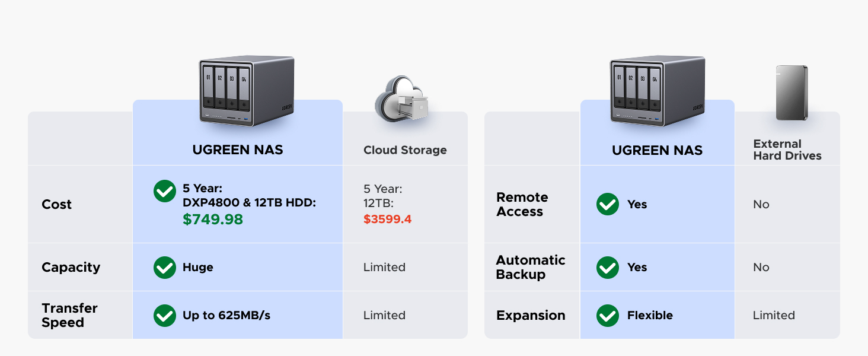This screenshot has height=356, width=868.
Task: Click the Transfer Speed row label
Action: [69, 316]
